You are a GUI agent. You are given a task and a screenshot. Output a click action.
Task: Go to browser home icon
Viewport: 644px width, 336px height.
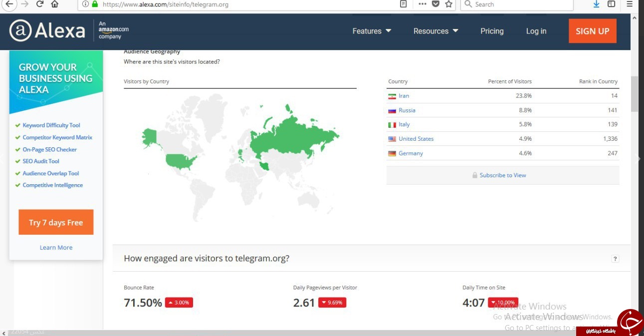point(55,4)
